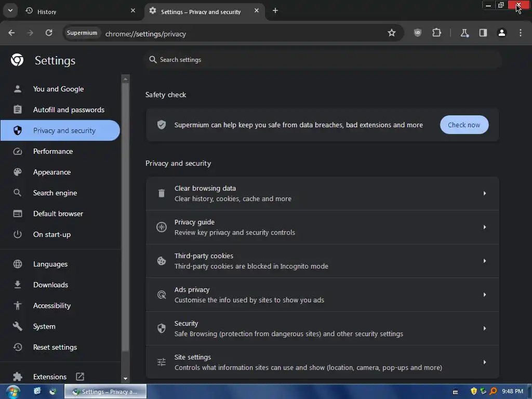
Task: Click the Supermium site info chip
Action: click(x=82, y=33)
